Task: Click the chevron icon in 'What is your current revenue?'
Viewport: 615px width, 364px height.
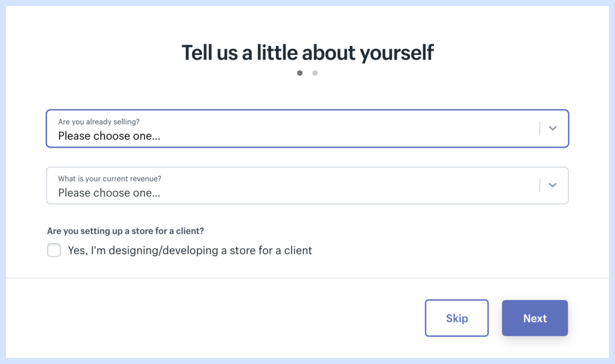Action: tap(552, 186)
